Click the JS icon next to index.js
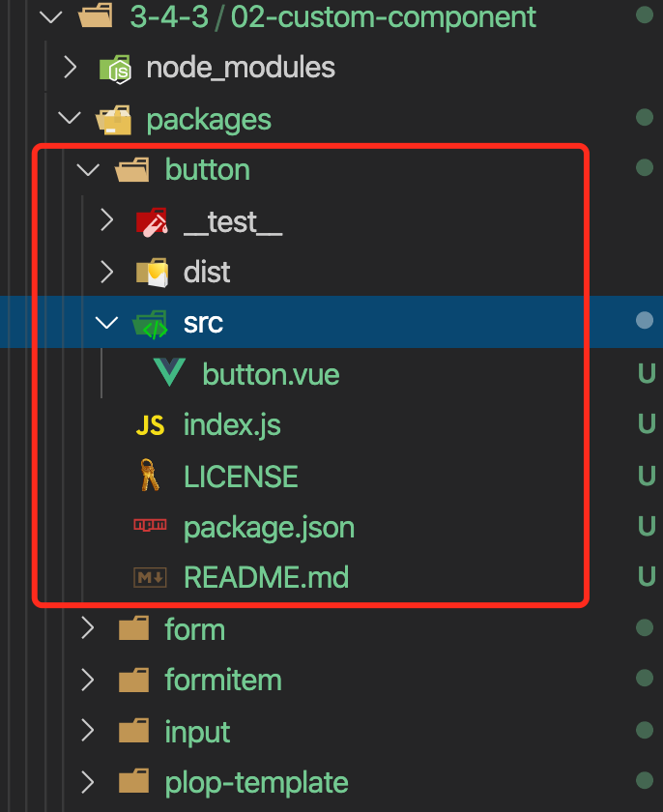663x812 pixels. [150, 425]
